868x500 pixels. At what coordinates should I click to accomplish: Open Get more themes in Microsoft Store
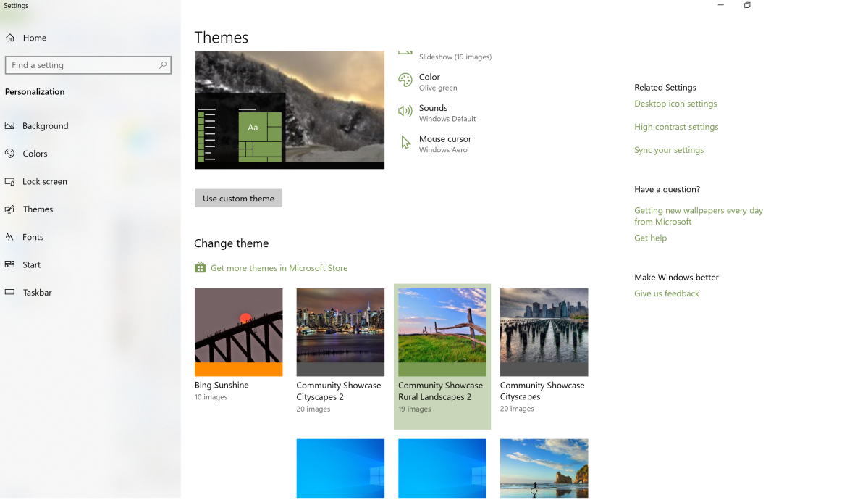[279, 268]
